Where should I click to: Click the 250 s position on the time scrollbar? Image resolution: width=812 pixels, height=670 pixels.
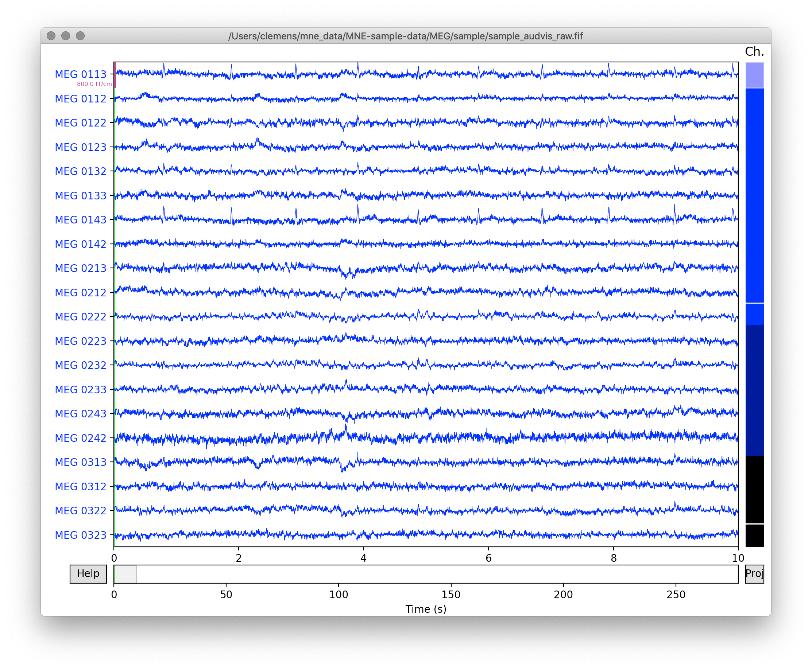tap(676, 574)
